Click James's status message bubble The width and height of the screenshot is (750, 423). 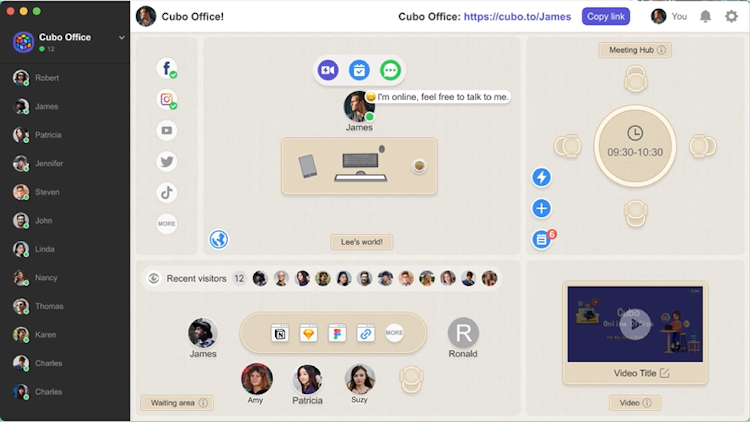[x=438, y=97]
